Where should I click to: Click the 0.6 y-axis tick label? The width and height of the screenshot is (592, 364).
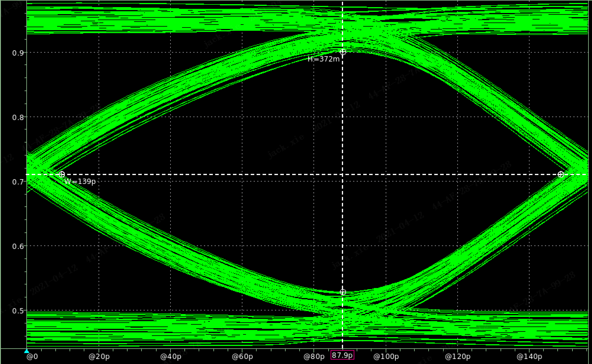coord(18,246)
